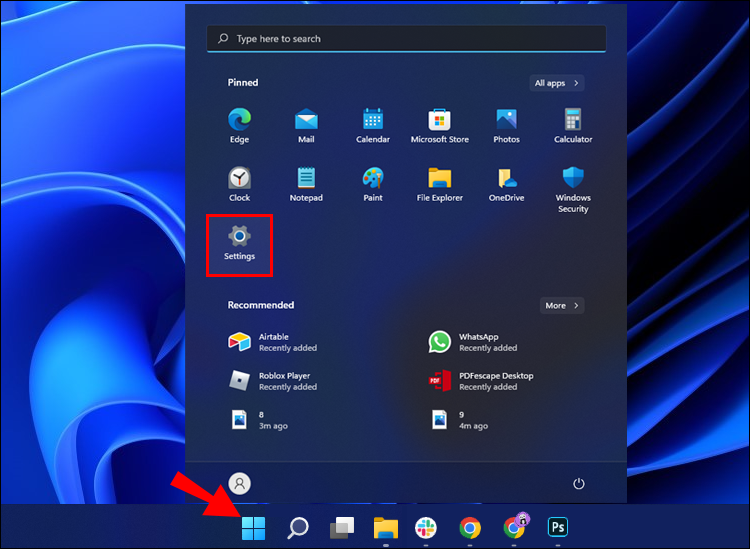Open Windows Security
750x549 pixels.
(x=573, y=189)
